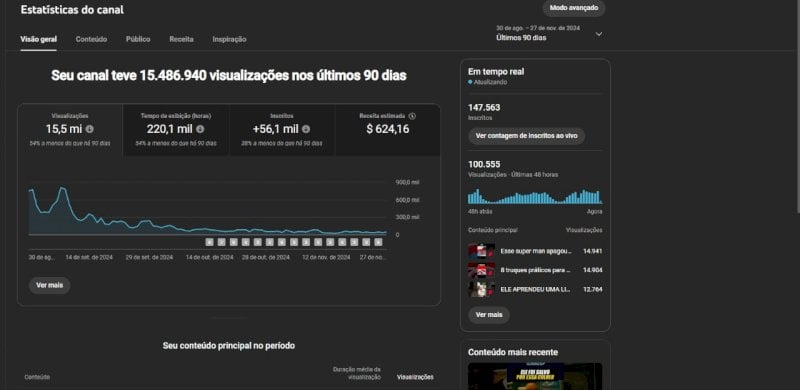Click Ver contagem de inscritos ao vivo

coord(527,136)
